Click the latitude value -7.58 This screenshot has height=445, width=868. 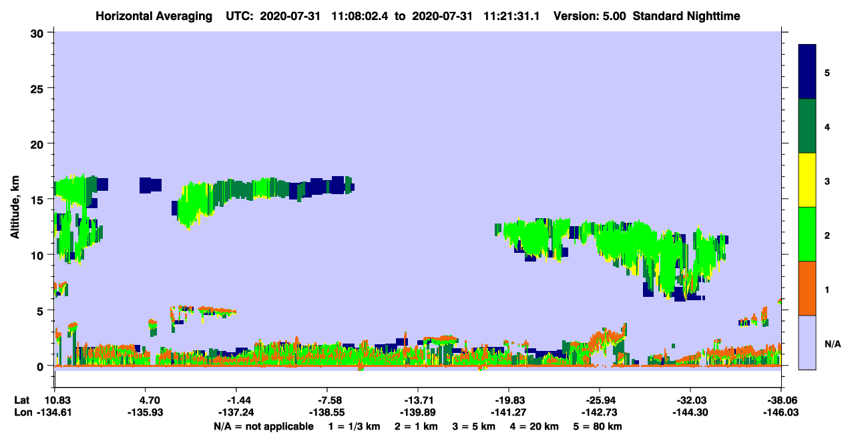[x=331, y=400]
